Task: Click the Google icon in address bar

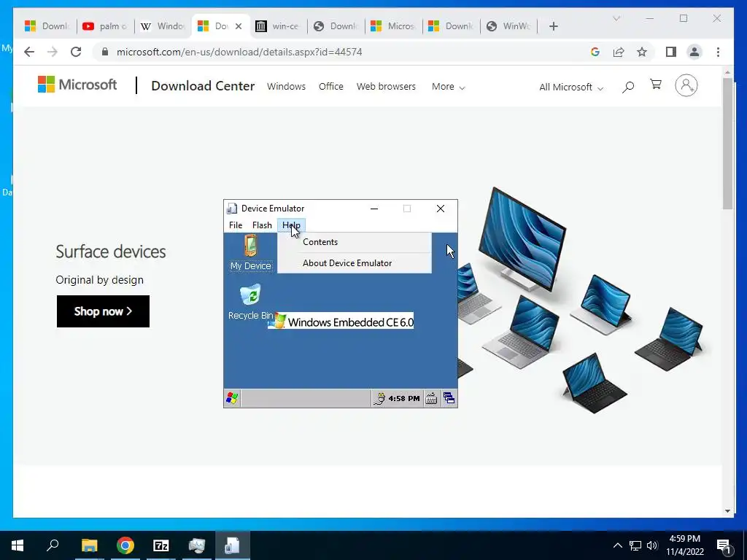Action: pos(595,52)
